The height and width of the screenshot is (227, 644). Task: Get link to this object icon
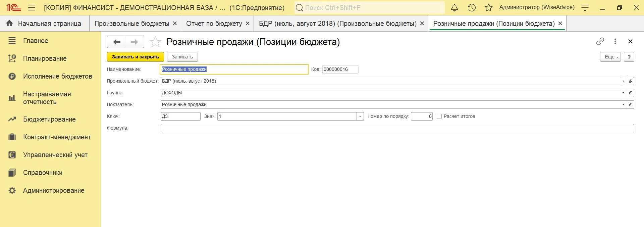click(600, 41)
